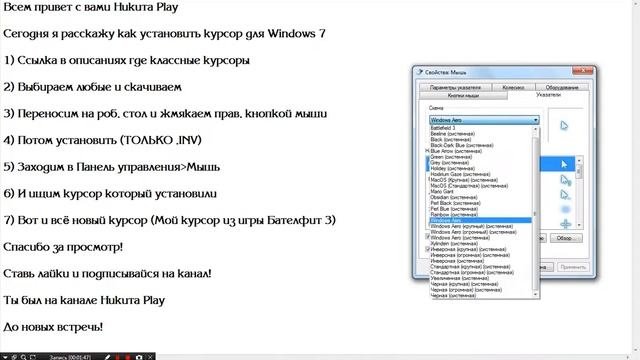Click the rectangle capture-area icon in recording bar
Image resolution: width=640 pixels, height=360 pixels.
point(33,357)
